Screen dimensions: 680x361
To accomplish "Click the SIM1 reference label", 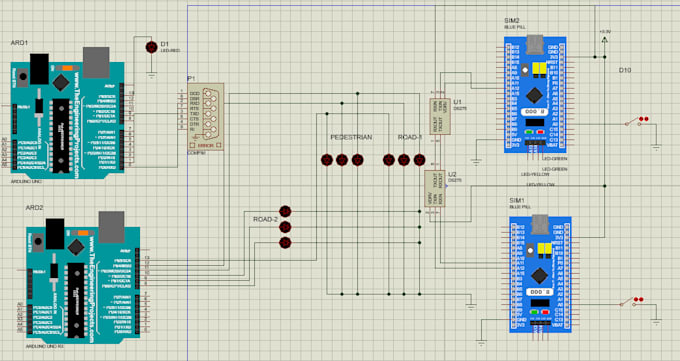I will [x=517, y=200].
